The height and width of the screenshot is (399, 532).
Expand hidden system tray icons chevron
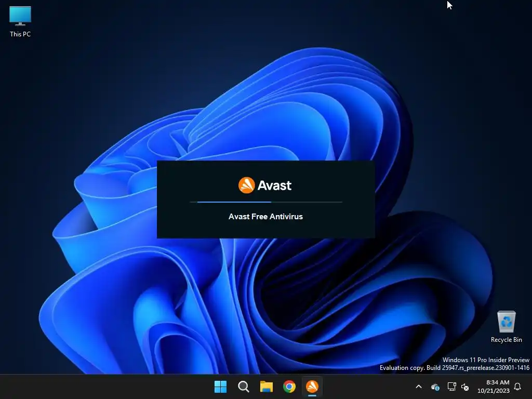point(419,387)
